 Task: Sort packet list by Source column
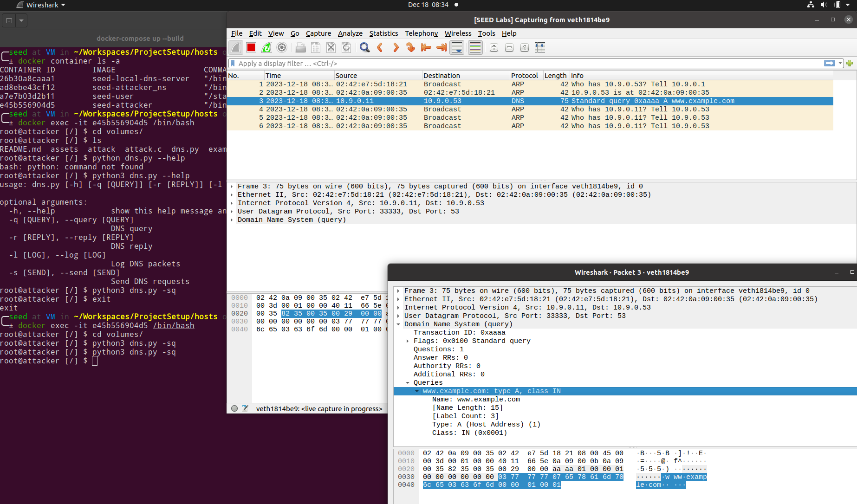tap(378, 75)
